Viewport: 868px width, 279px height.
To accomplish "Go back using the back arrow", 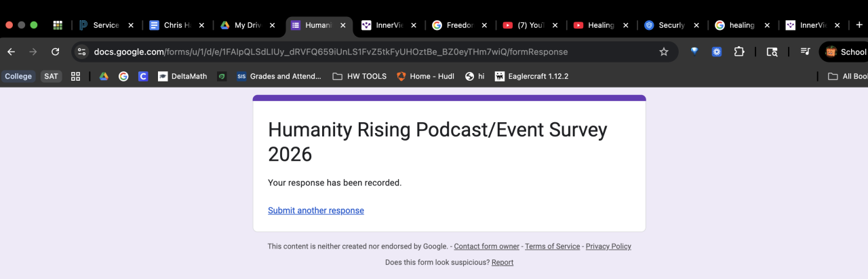I will [11, 52].
